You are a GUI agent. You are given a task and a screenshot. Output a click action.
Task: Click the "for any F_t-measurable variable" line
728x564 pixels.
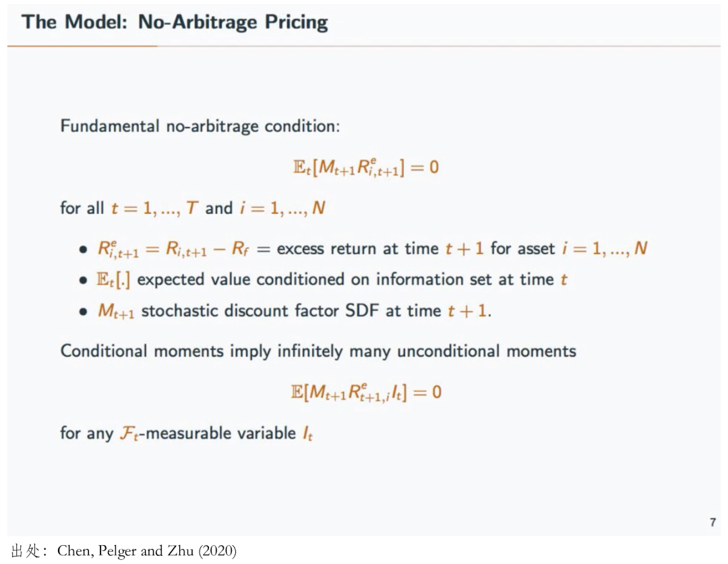[186, 433]
